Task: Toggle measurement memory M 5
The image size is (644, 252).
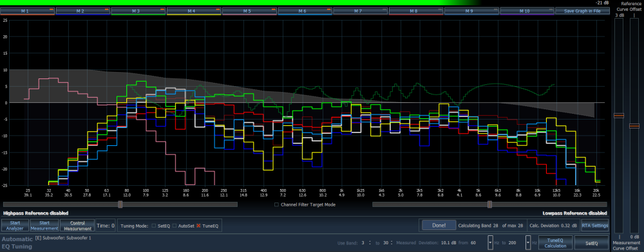Action: point(249,11)
